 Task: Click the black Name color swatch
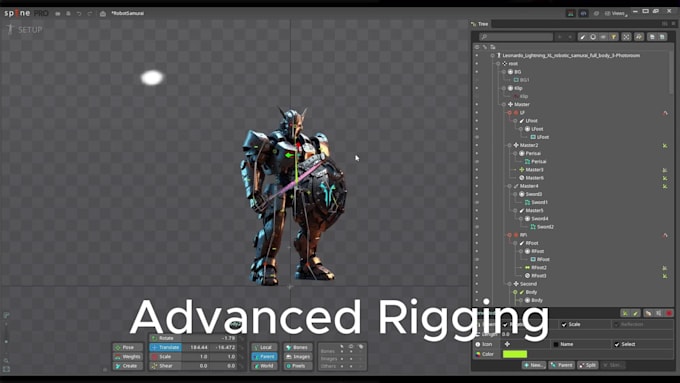(x=556, y=344)
